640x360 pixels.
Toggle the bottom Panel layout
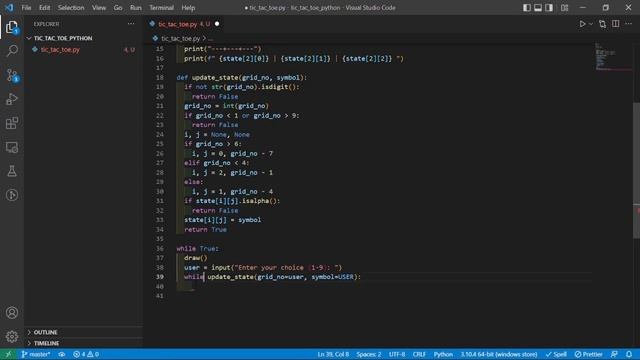(x=538, y=8)
